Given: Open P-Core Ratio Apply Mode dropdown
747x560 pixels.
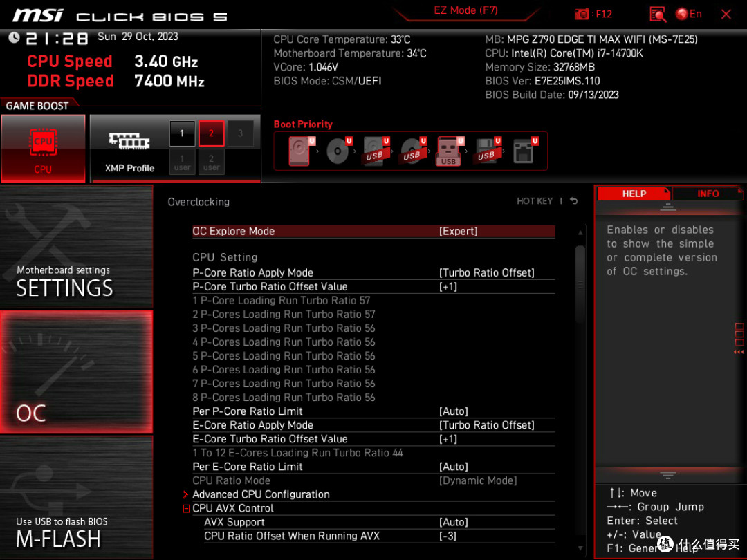Looking at the screenshot, I should [x=373, y=273].
